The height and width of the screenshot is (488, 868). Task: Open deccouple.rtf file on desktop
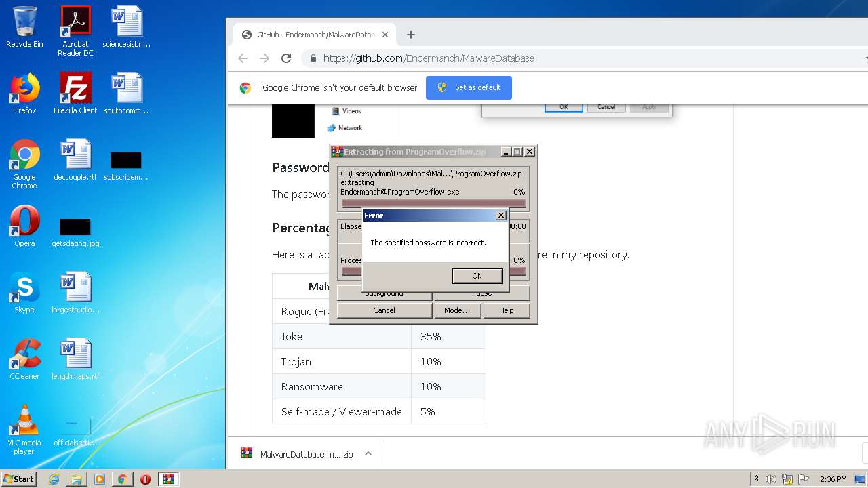(75, 160)
